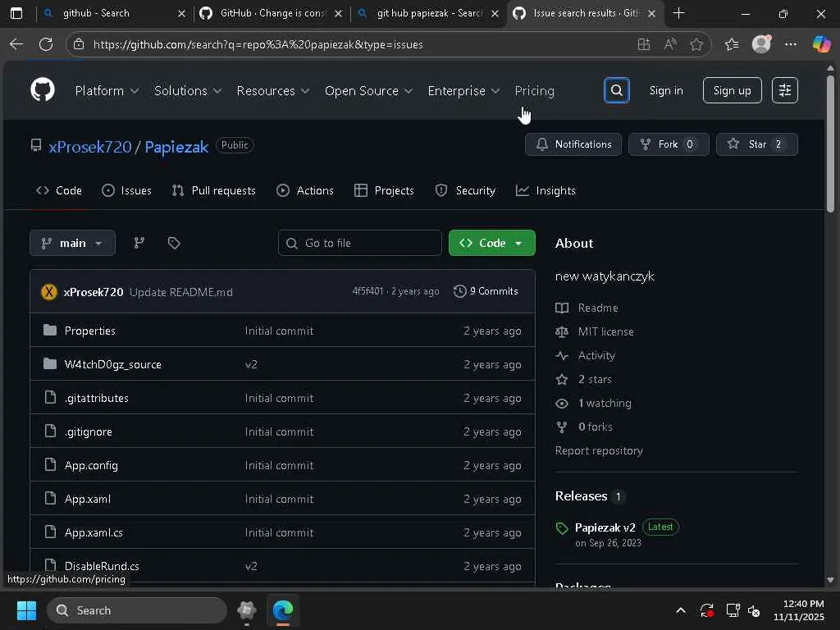The height and width of the screenshot is (630, 840).
Task: Open the Pricing page link
Action: [x=534, y=90]
